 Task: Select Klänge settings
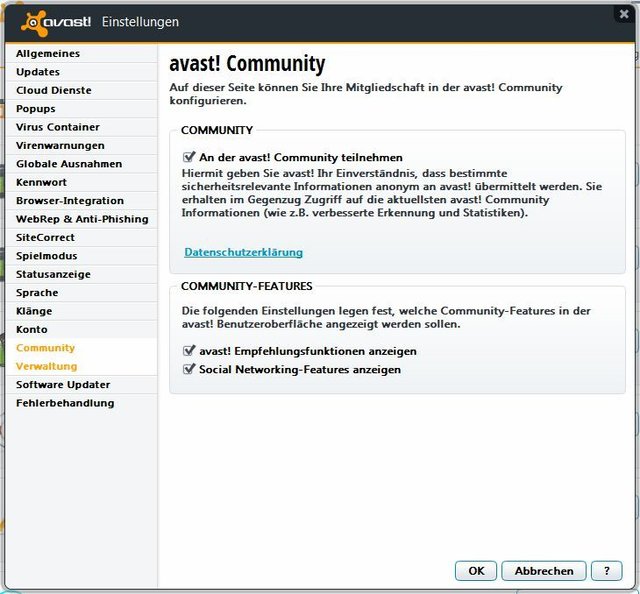[x=81, y=311]
